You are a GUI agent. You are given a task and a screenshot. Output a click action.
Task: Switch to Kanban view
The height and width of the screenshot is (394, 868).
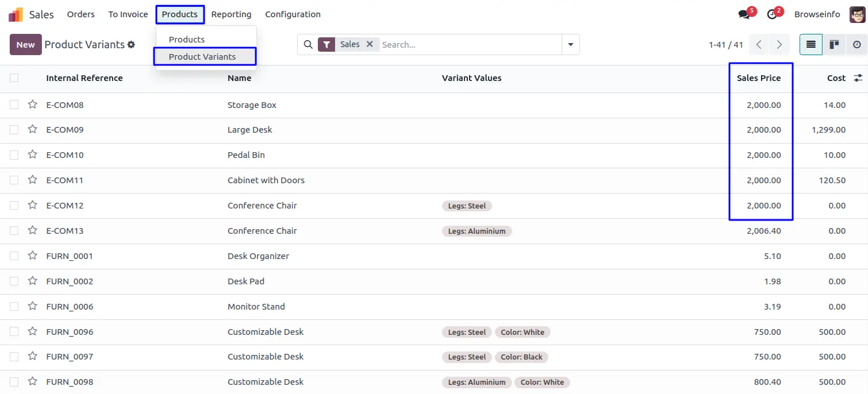(834, 45)
